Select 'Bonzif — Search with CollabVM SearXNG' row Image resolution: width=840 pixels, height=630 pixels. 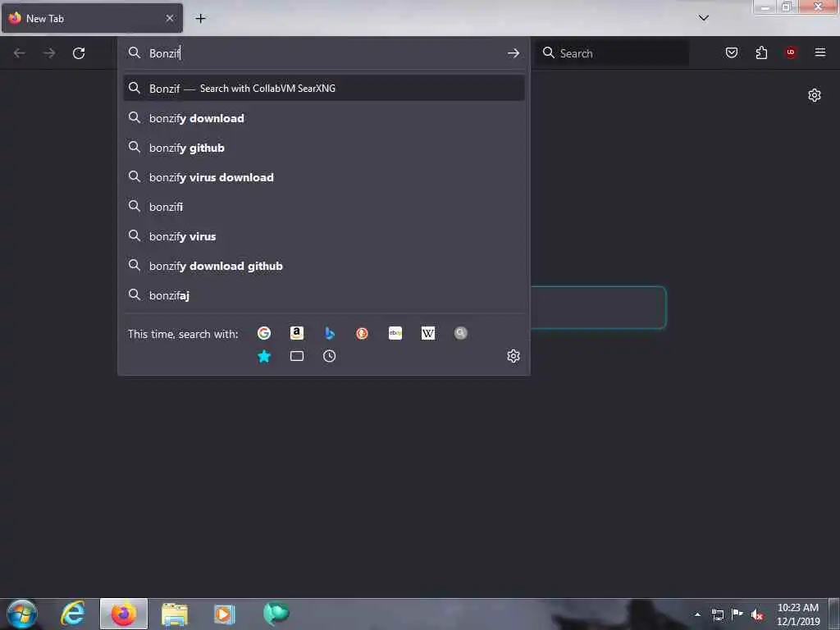[323, 89]
